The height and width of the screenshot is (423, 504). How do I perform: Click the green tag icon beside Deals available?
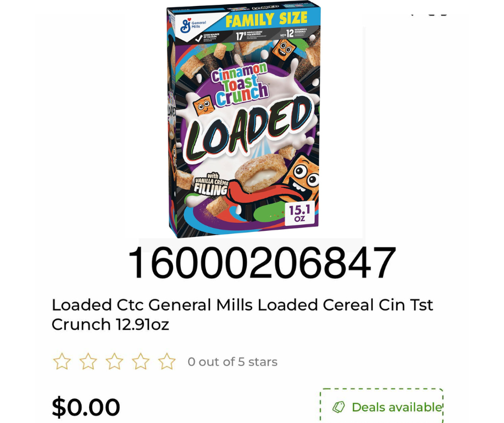tap(338, 407)
